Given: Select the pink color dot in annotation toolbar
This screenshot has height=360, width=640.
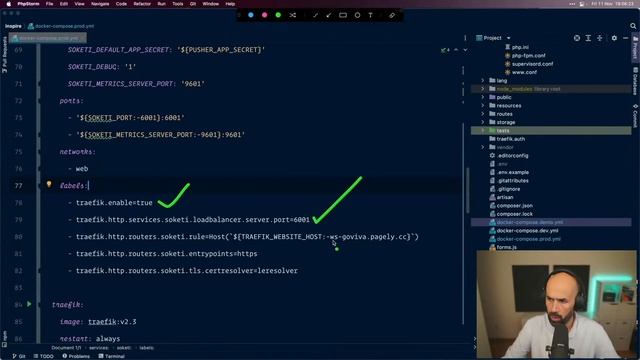Looking at the screenshot, I should [264, 15].
